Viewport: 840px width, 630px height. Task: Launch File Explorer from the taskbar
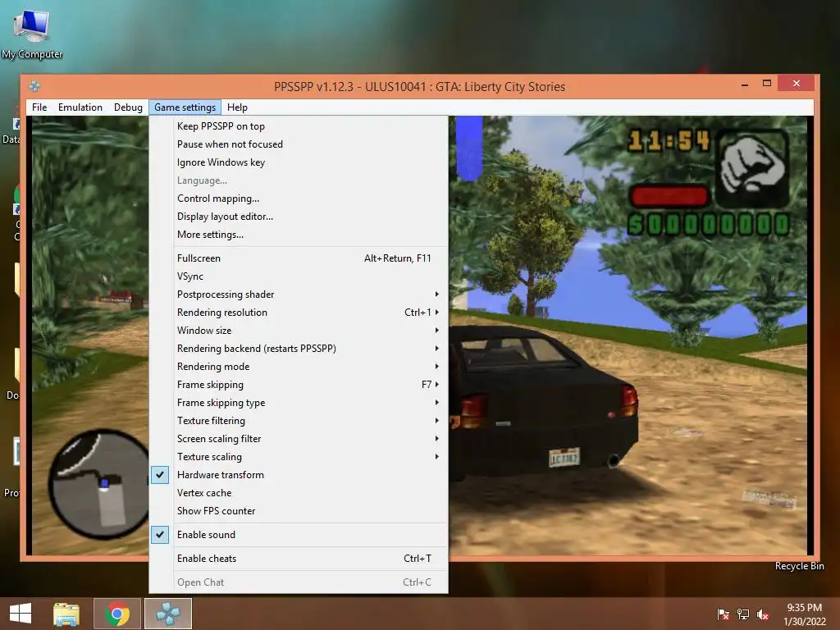point(66,614)
